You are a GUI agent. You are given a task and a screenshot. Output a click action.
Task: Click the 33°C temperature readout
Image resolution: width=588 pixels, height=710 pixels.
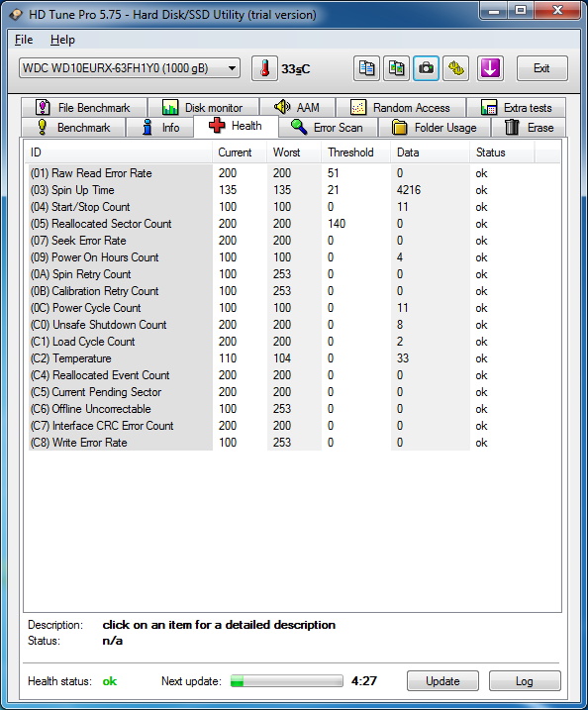click(296, 69)
